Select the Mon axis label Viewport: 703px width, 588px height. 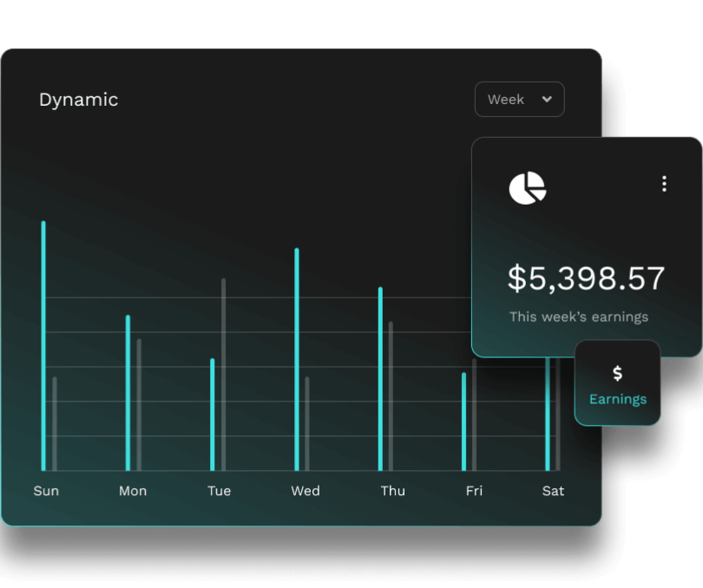click(133, 491)
